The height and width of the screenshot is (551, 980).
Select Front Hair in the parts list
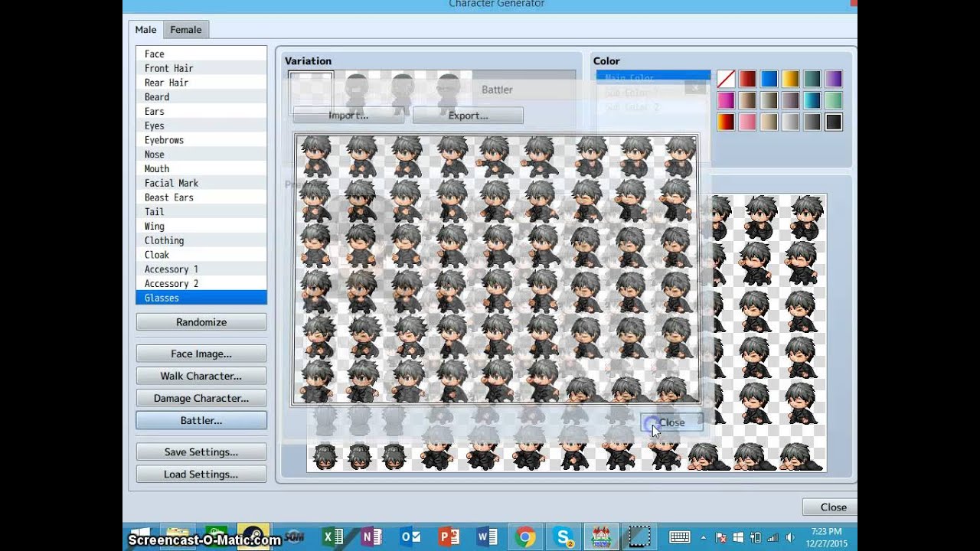(201, 68)
